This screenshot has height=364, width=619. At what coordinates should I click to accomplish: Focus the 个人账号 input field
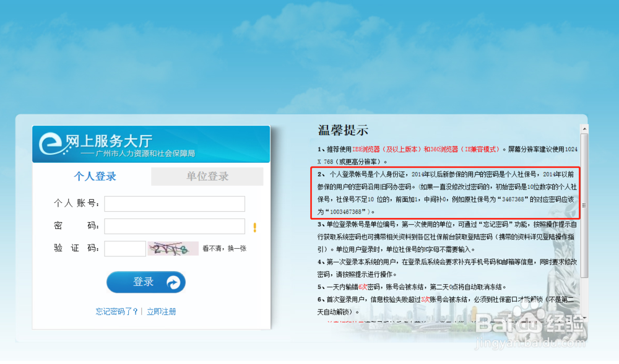175,204
